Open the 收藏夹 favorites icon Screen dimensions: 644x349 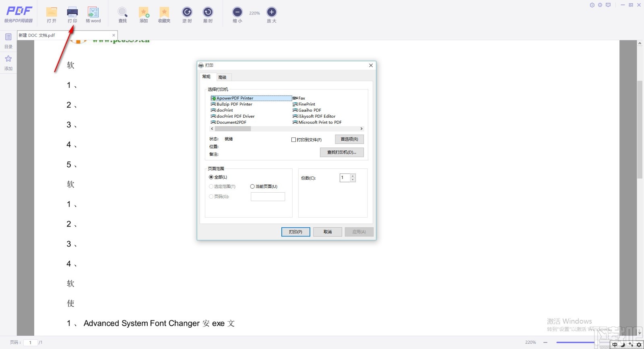(x=164, y=15)
